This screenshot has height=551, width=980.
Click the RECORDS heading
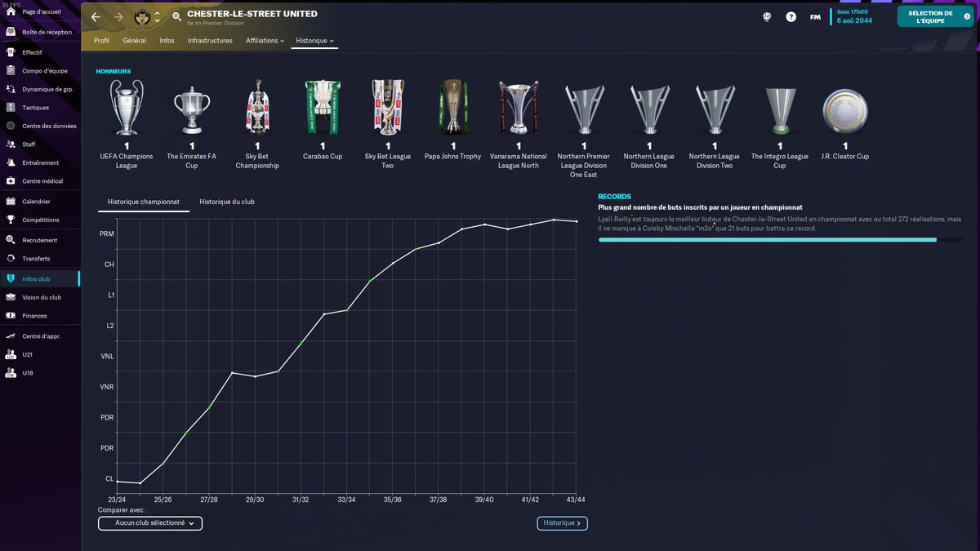613,197
